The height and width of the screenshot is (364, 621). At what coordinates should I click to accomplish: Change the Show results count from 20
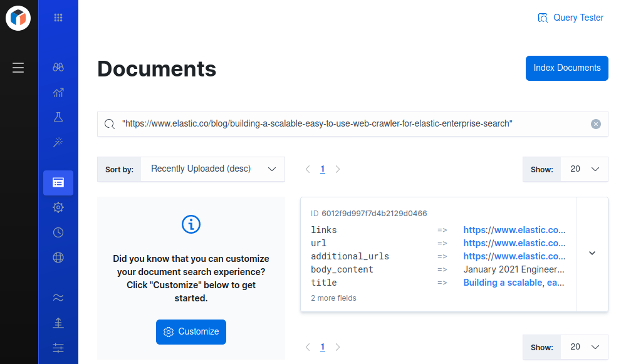tap(583, 169)
